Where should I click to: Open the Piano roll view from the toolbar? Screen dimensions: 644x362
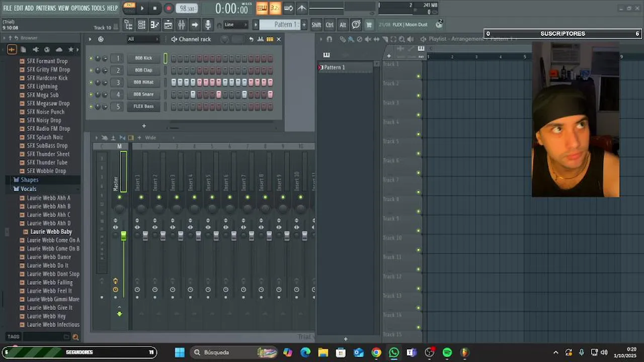(x=155, y=25)
